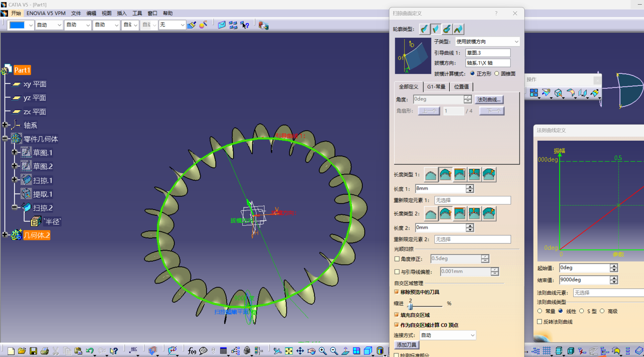Click the Undo arrow icon
Screen dimensions: 644x357
coord(90,351)
